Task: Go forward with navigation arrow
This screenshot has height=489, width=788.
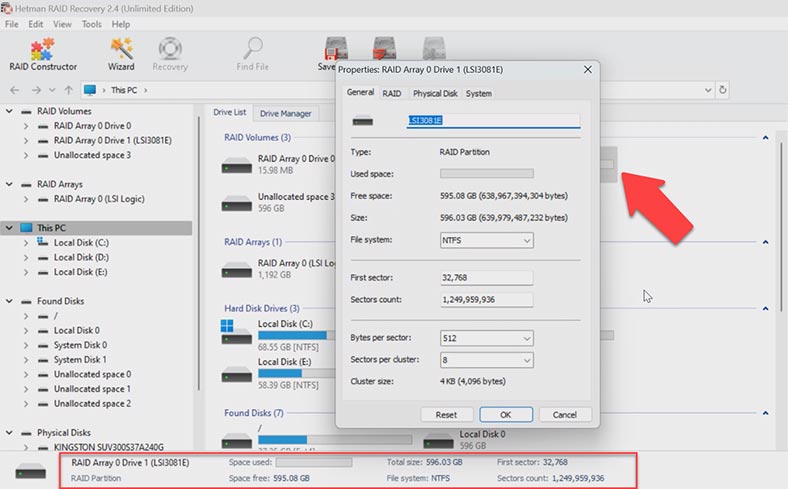Action: pos(36,90)
